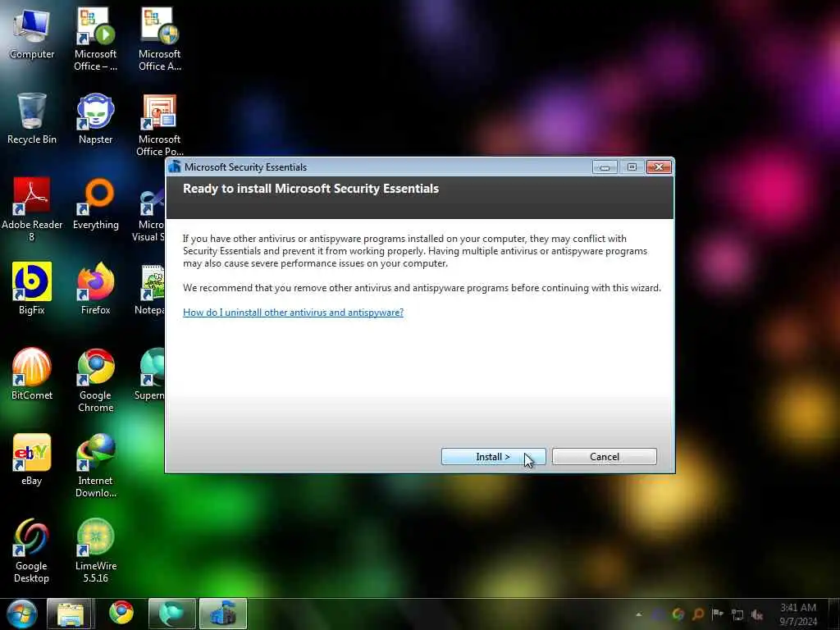Click the orange magnifier tray icon
Image resolution: width=840 pixels, height=630 pixels.
698,614
